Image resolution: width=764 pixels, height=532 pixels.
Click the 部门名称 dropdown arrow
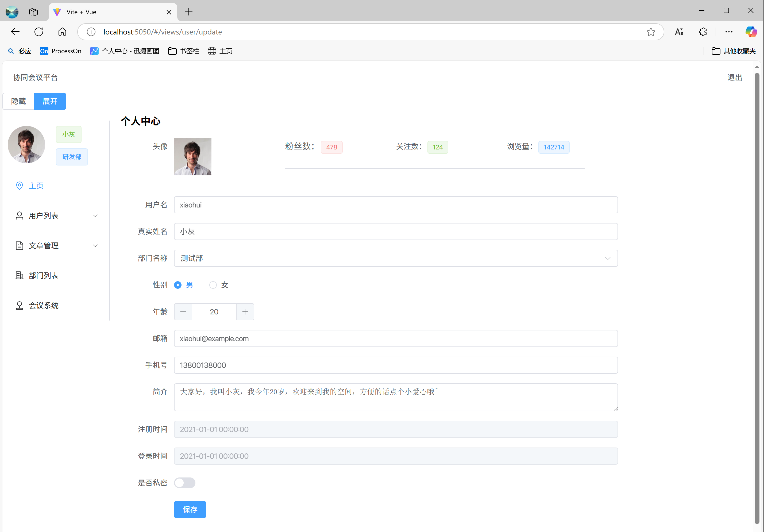pos(608,259)
